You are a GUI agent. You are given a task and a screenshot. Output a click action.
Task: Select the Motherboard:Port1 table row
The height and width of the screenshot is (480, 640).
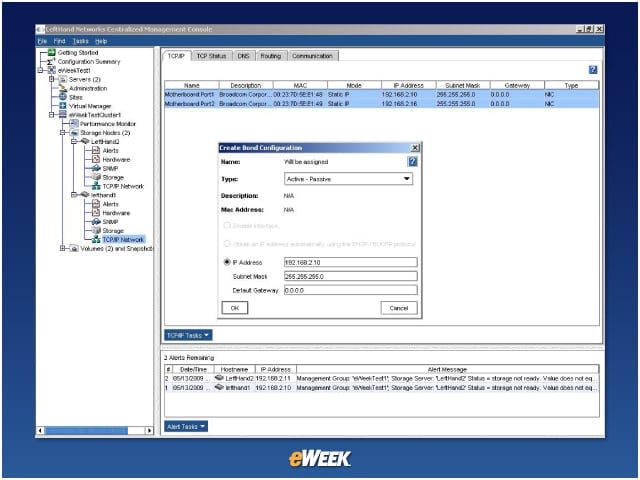click(x=382, y=94)
